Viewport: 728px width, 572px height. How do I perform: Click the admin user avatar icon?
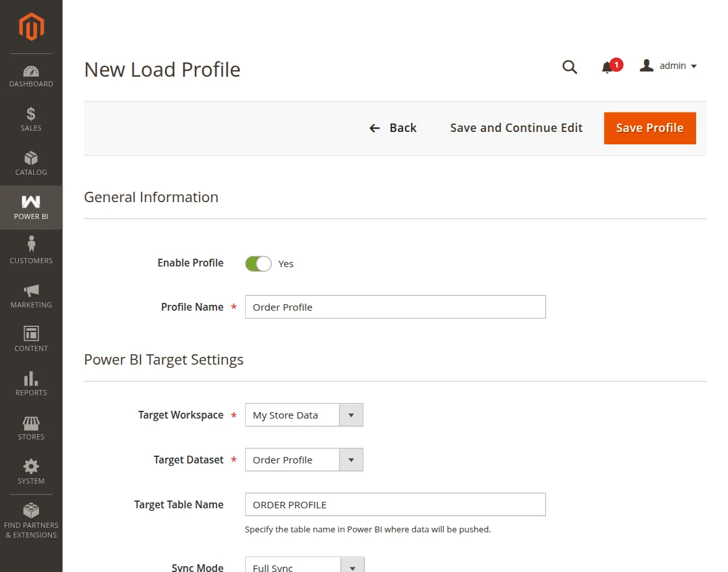[x=646, y=66]
